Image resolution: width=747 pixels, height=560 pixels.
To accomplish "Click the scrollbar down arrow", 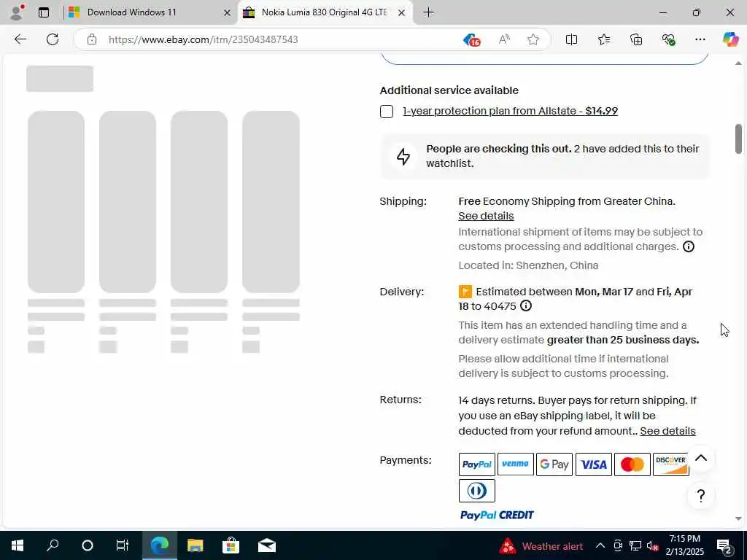I will pyautogui.click(x=738, y=518).
